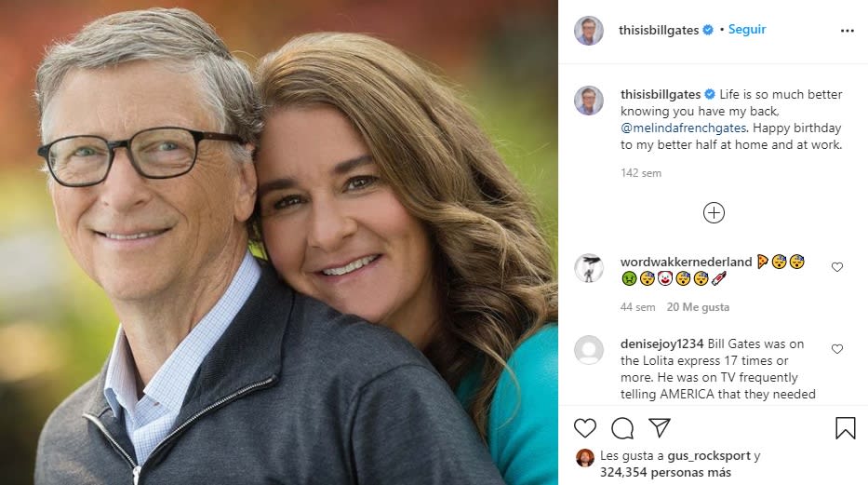The height and width of the screenshot is (485, 868).
Task: Open denisejoy1234's profile avatar
Action: (x=589, y=350)
